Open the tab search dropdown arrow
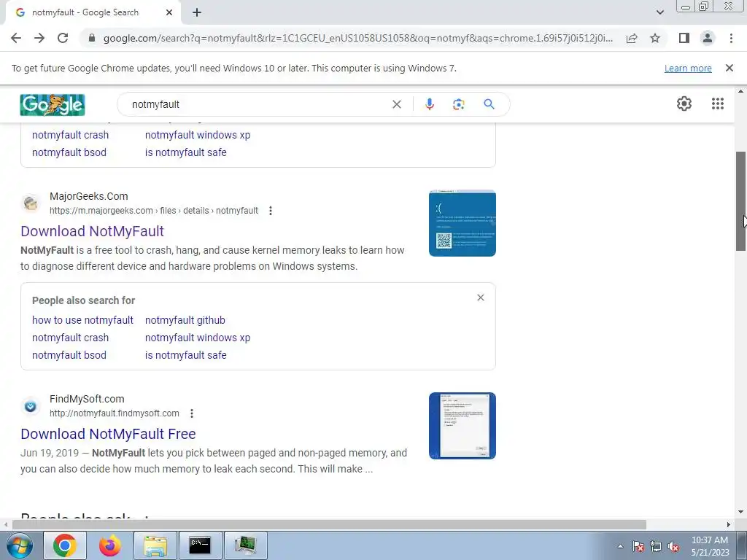Viewport: 747px width, 560px height. pos(659,12)
